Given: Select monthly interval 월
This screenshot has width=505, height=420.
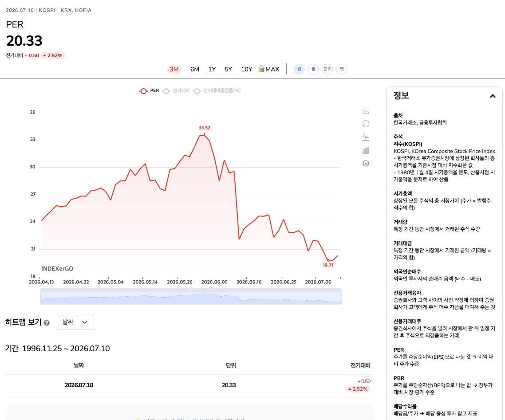Looking at the screenshot, I should coord(313,69).
